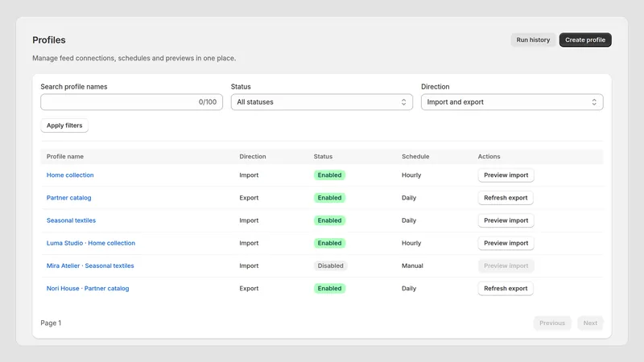
Task: Refresh export for the Partner catalog row
Action: click(x=506, y=197)
